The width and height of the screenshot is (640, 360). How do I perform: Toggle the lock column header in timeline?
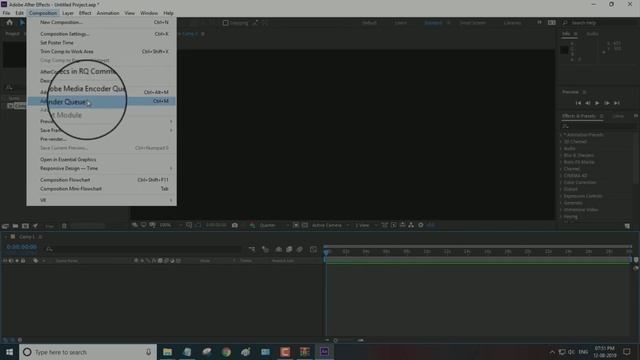tap(23, 260)
